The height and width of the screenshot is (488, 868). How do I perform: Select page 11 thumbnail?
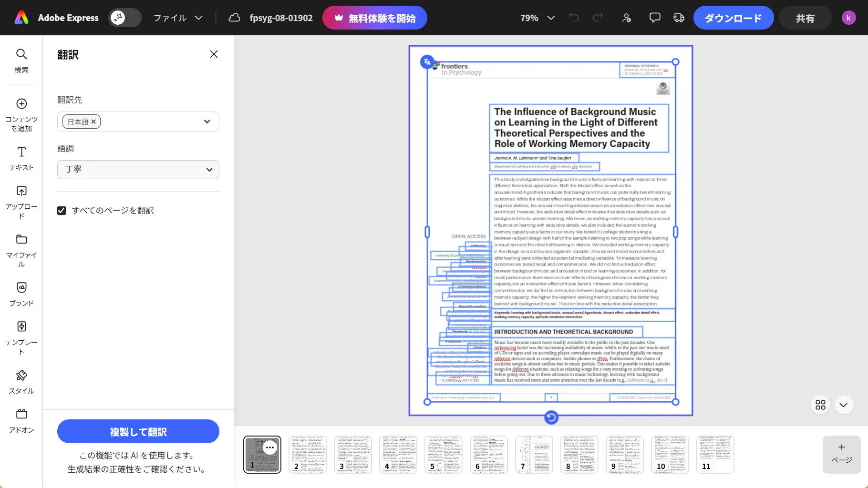pos(715,455)
